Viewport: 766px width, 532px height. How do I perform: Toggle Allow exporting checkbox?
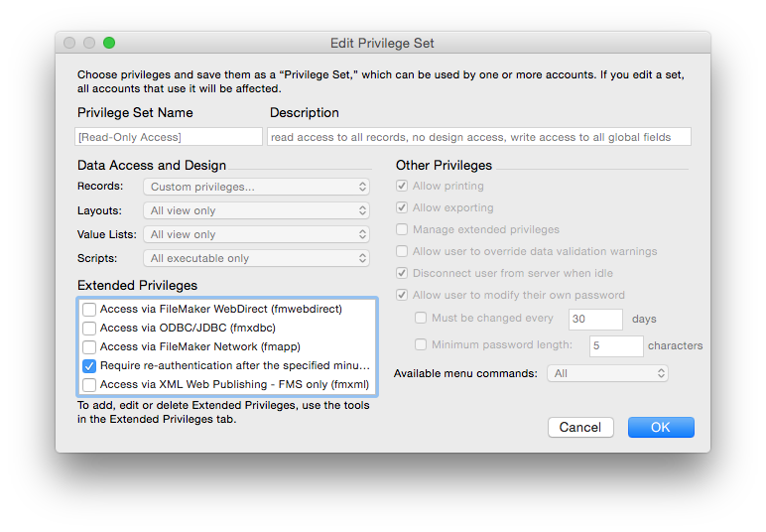(x=402, y=208)
